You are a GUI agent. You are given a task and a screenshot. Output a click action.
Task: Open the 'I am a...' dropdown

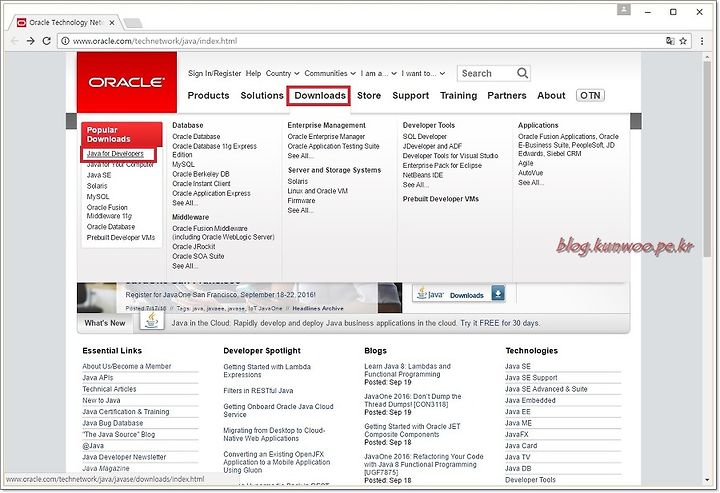pyautogui.click(x=378, y=73)
